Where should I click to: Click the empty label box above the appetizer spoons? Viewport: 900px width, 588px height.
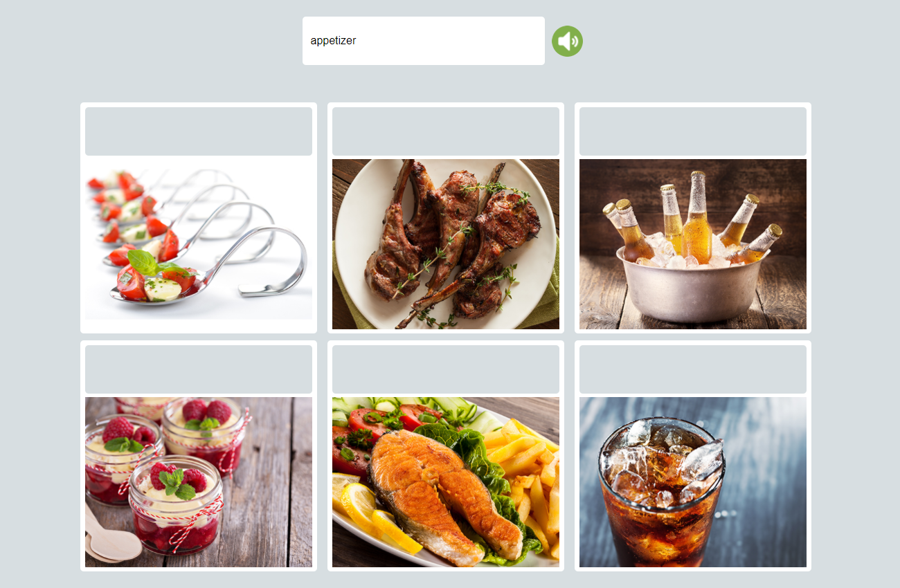coord(199,131)
